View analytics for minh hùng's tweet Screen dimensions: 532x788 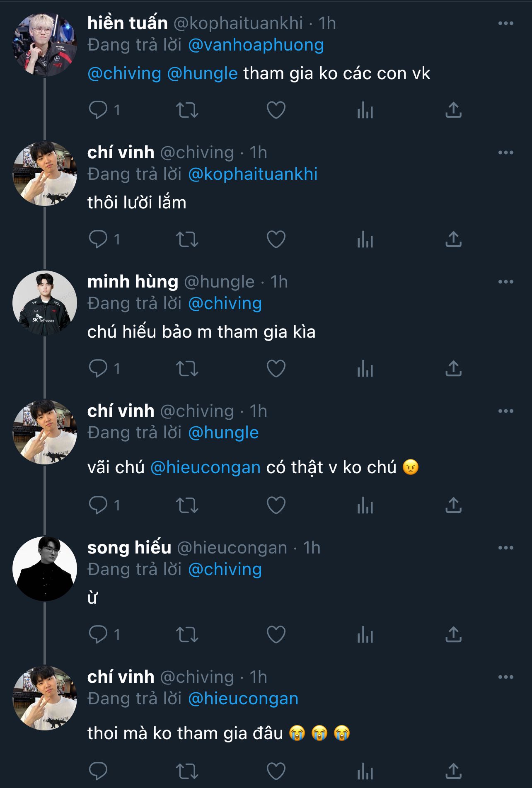pyautogui.click(x=365, y=369)
